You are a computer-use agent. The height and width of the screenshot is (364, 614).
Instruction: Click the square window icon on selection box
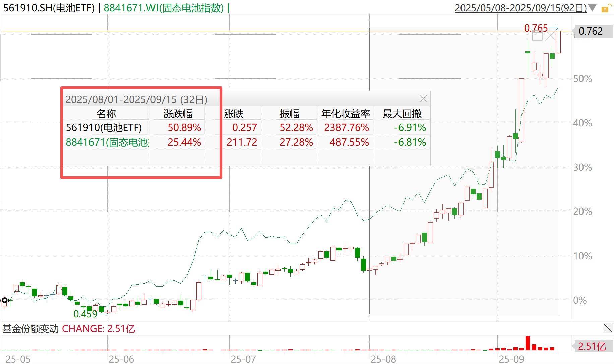[x=537, y=35]
